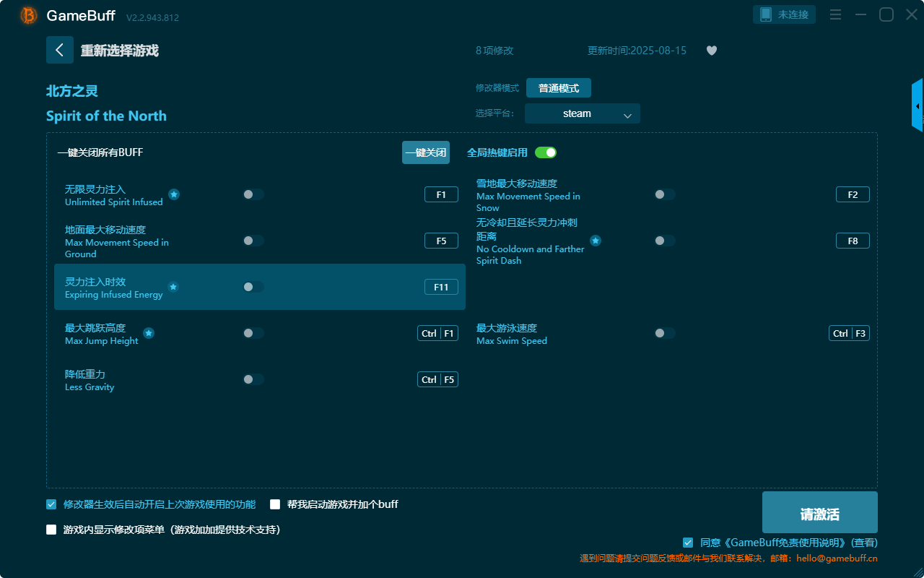The image size is (924, 578).
Task: Click the 普通模式 mode button
Action: pyautogui.click(x=559, y=88)
